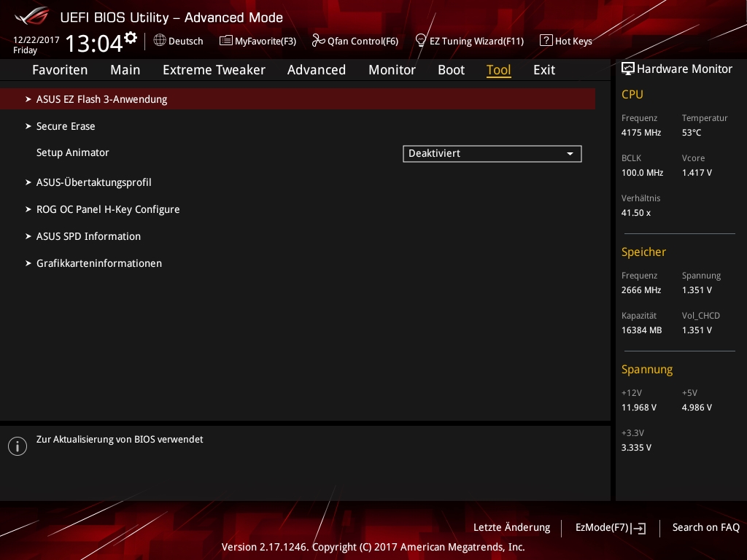Open the Setup Animator dropdown

pos(492,154)
